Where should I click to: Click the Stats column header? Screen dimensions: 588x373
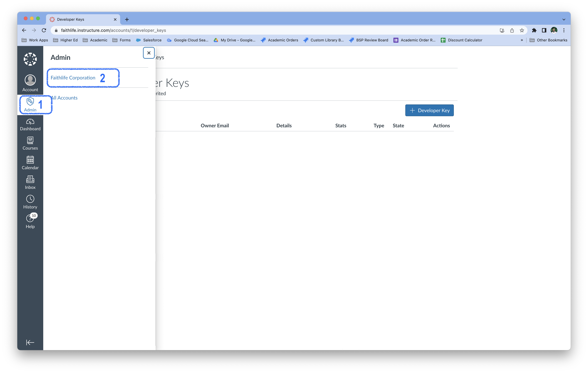coord(341,125)
